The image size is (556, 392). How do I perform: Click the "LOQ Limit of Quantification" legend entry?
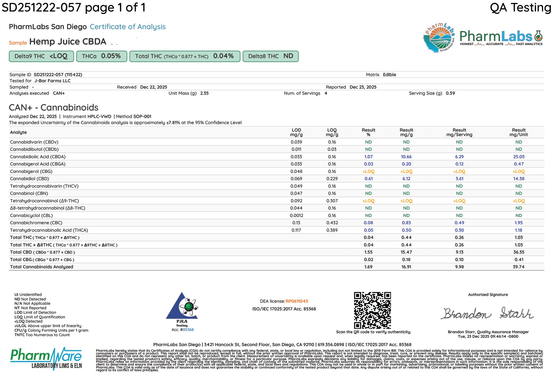40,317
